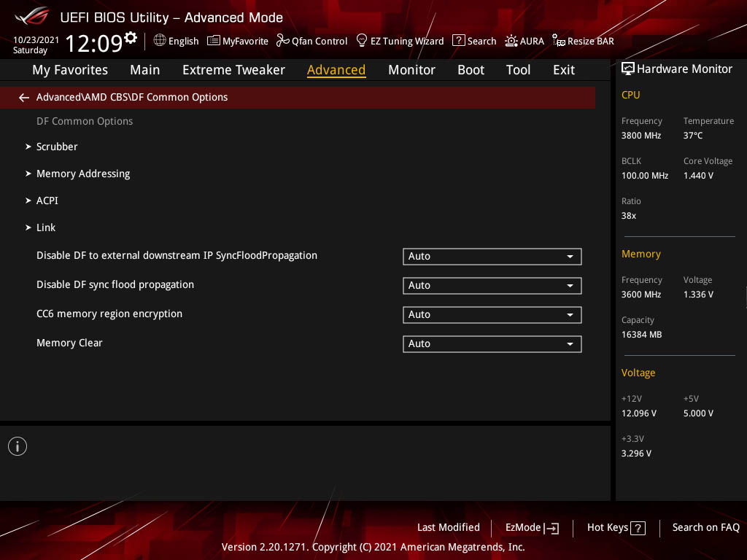The width and height of the screenshot is (747, 560).
Task: Click the Search on FAQ link
Action: pos(705,528)
